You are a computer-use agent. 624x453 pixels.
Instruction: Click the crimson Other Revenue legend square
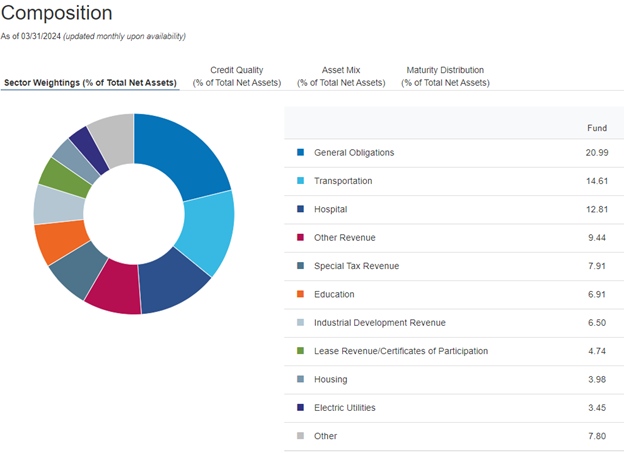pyautogui.click(x=300, y=238)
